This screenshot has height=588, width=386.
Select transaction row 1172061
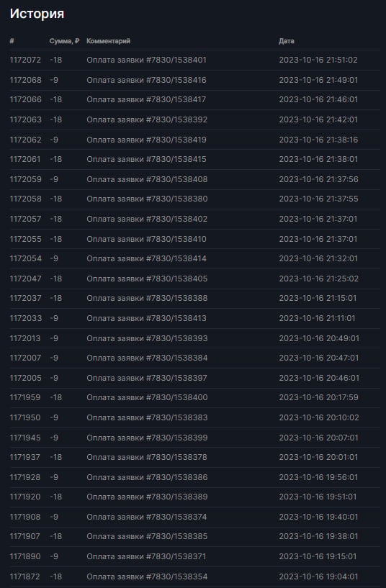194,159
